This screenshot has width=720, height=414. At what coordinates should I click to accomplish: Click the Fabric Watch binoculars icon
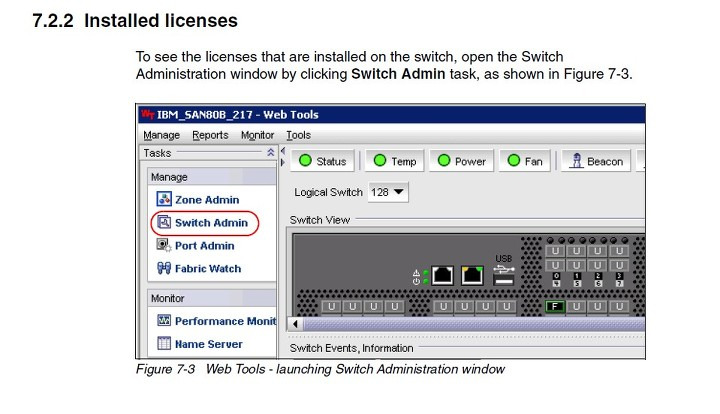164,268
